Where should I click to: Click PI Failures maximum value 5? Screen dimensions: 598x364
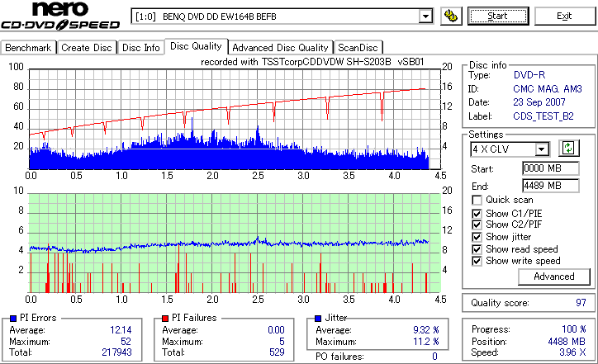click(282, 341)
